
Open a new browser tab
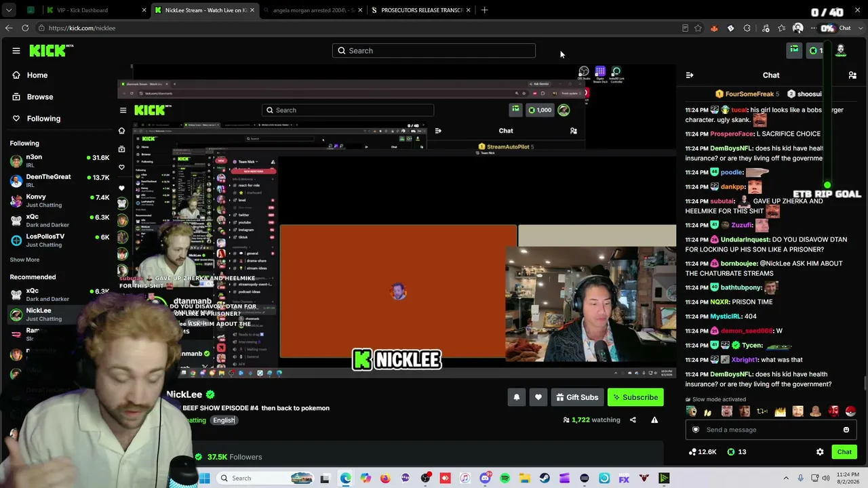pos(484,10)
